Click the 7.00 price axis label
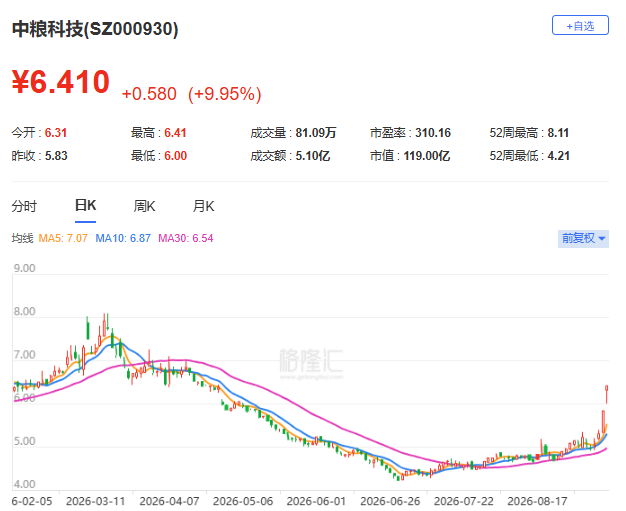This screenshot has height=511, width=626. click(x=24, y=355)
